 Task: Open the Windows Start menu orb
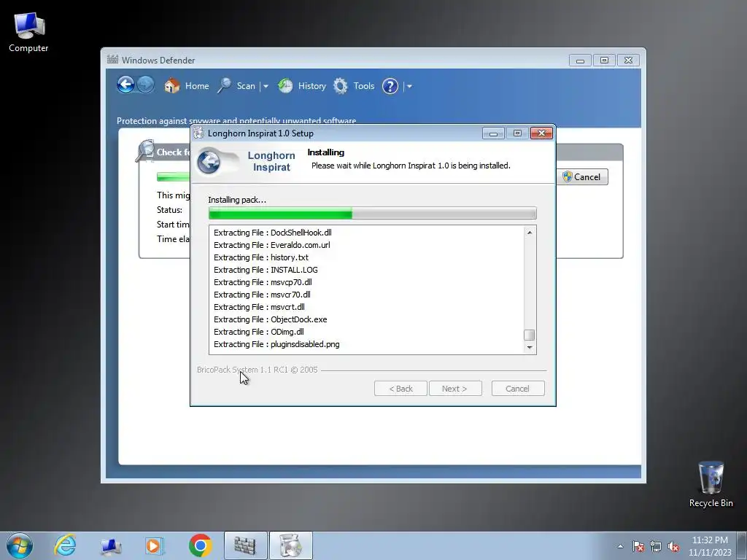click(20, 545)
